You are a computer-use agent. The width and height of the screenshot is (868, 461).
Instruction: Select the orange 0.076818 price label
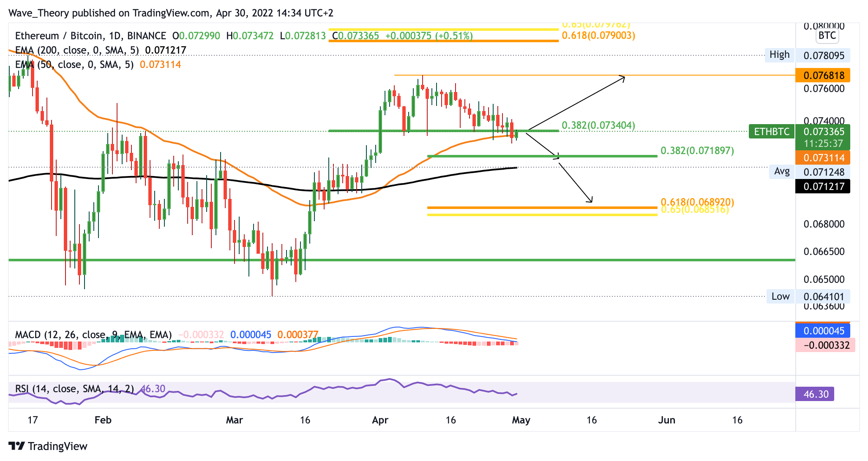822,76
